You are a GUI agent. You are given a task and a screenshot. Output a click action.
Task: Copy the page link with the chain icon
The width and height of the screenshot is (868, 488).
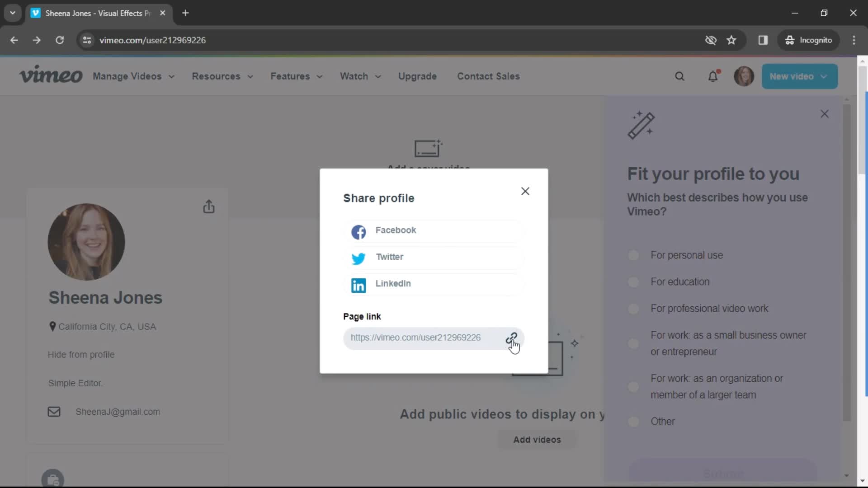tap(511, 338)
